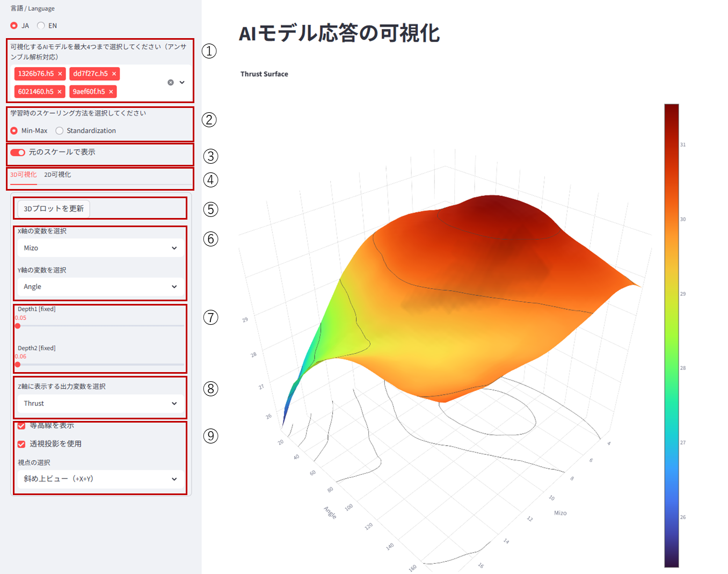Click the 3Dプロットを更新 button

(x=54, y=209)
